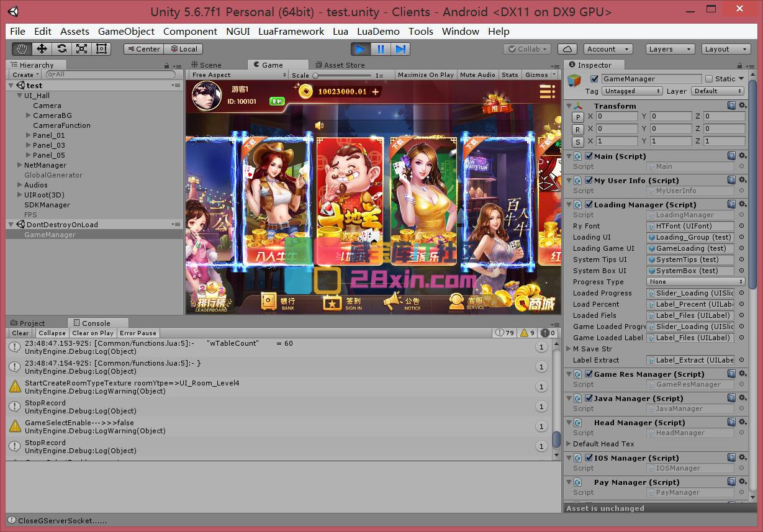Viewport: 763px width, 532px height.
Task: Pause the running game
Action: [x=381, y=49]
